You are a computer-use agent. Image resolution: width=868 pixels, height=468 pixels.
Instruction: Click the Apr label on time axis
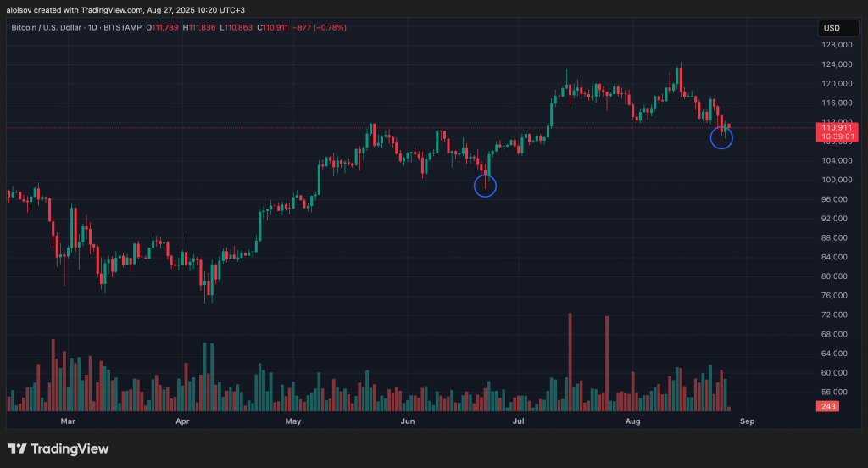(x=181, y=421)
